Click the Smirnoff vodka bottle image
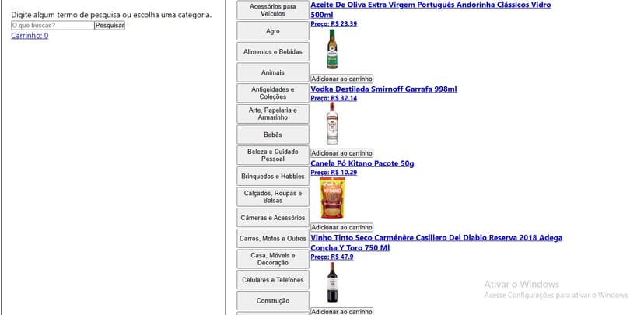 [332, 124]
